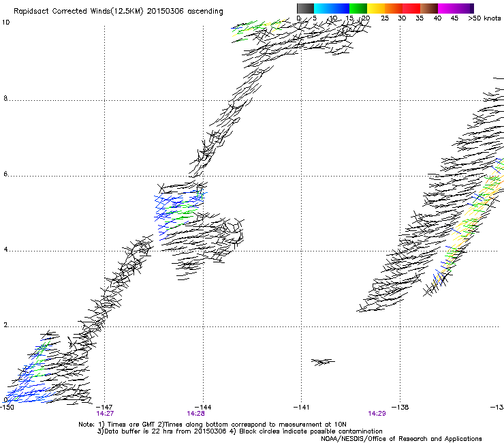Click the 'NOAA/NESDIS/Office of Research and Applications' credit

pos(401,439)
